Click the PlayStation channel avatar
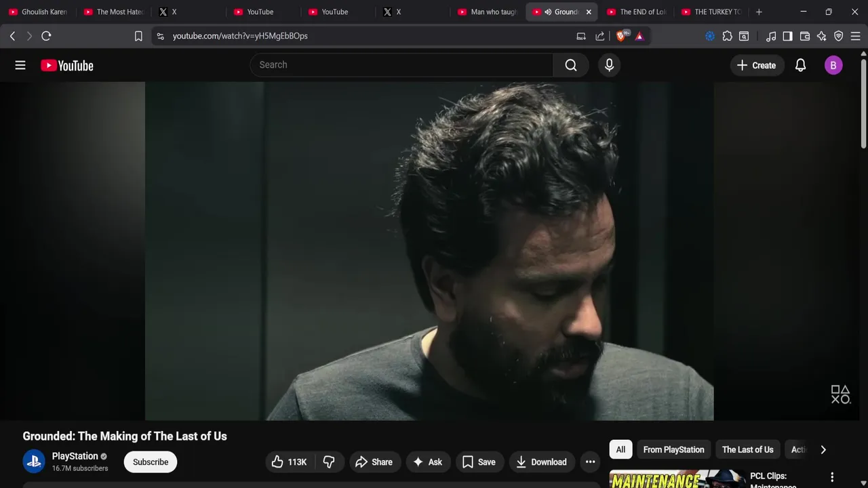Image resolution: width=868 pixels, height=488 pixels. 34,462
